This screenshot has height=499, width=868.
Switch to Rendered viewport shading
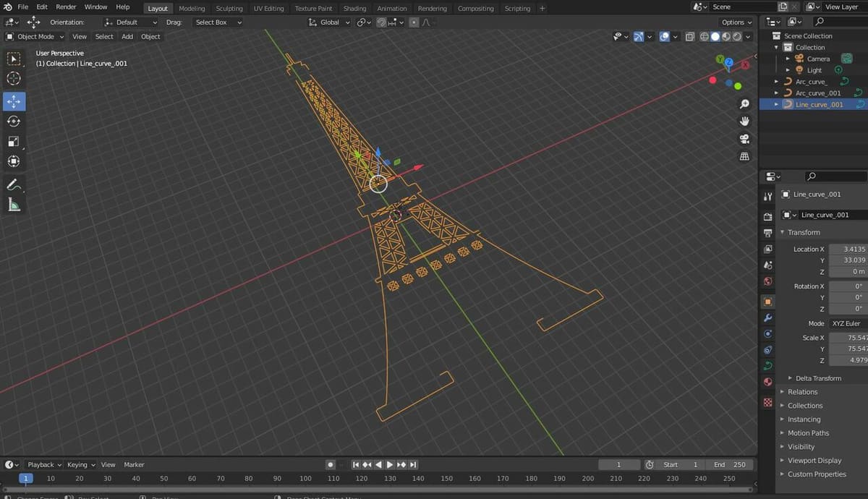pyautogui.click(x=737, y=37)
